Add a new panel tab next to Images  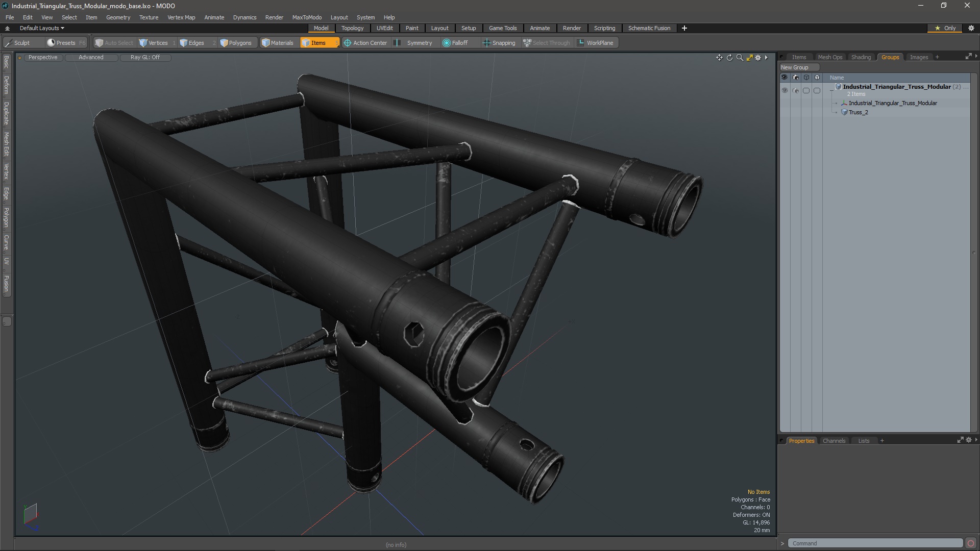937,57
